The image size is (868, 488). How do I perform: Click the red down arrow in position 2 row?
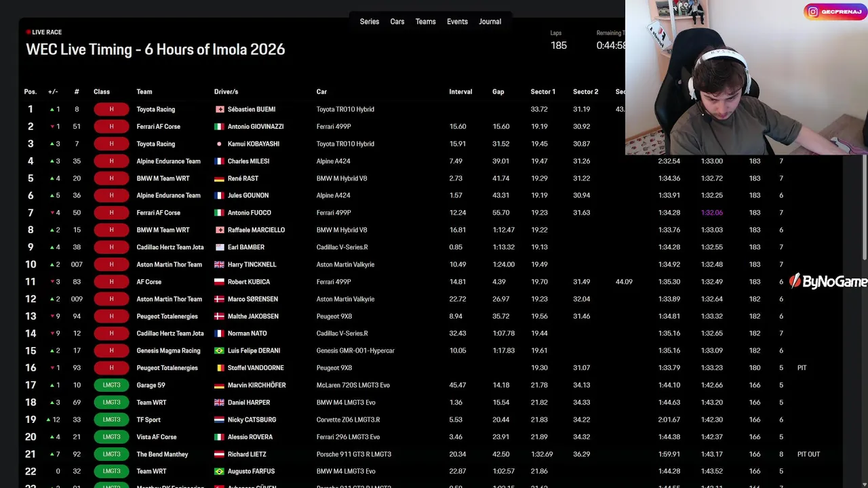[x=52, y=127]
